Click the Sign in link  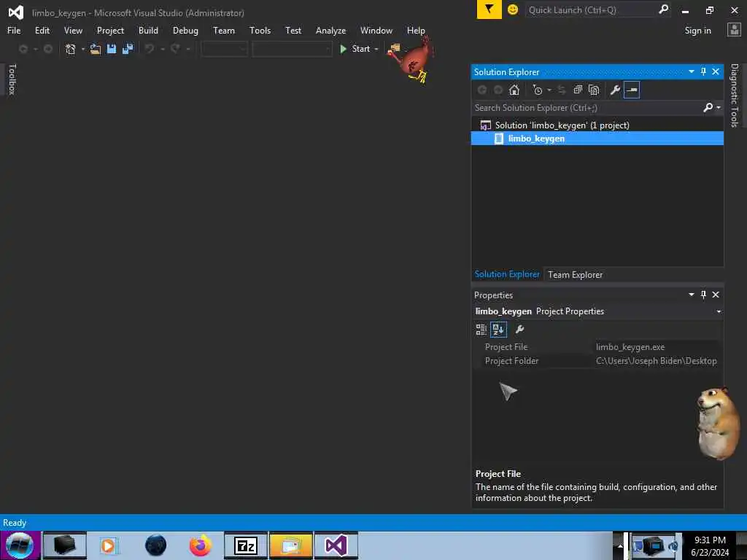(x=697, y=31)
